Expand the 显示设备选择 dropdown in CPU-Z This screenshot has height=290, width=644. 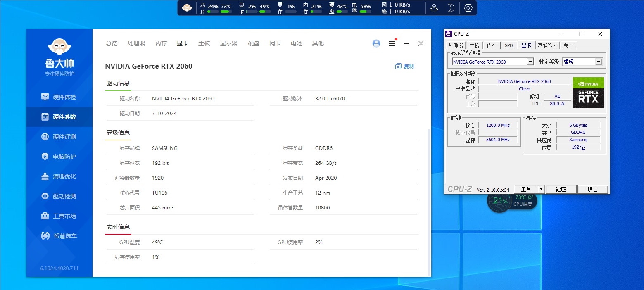pos(530,62)
